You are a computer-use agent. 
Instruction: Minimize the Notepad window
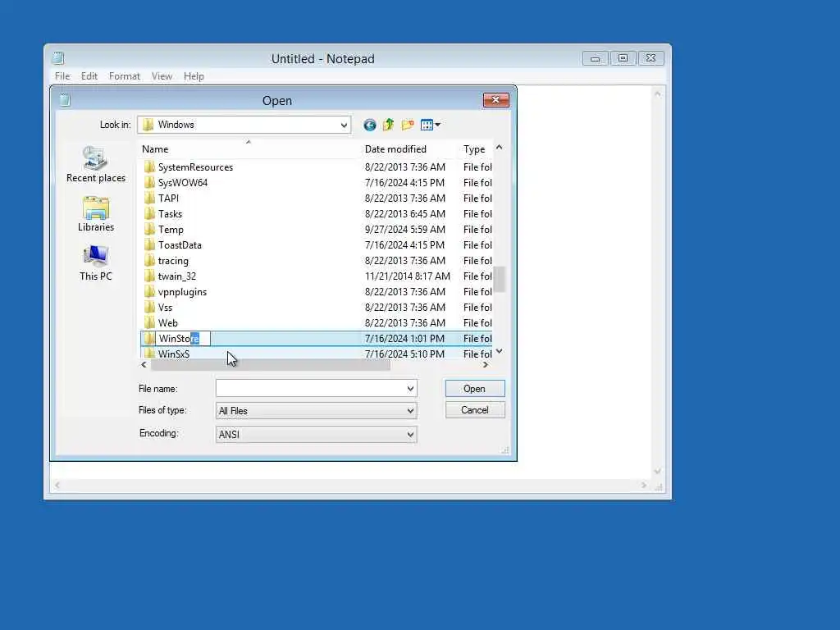(595, 58)
